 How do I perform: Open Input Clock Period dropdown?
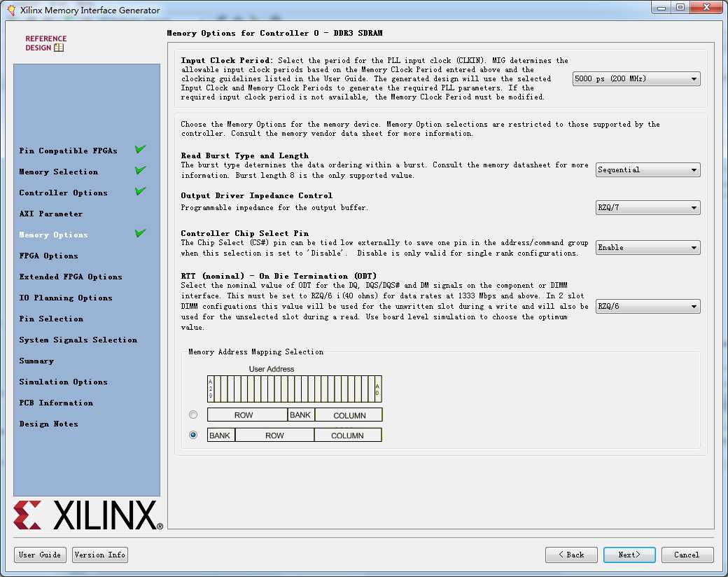pyautogui.click(x=636, y=79)
